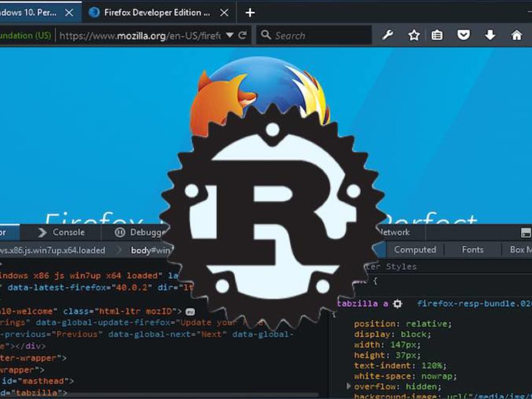Open the Network devtools tab
The image size is (532, 399).
394,232
